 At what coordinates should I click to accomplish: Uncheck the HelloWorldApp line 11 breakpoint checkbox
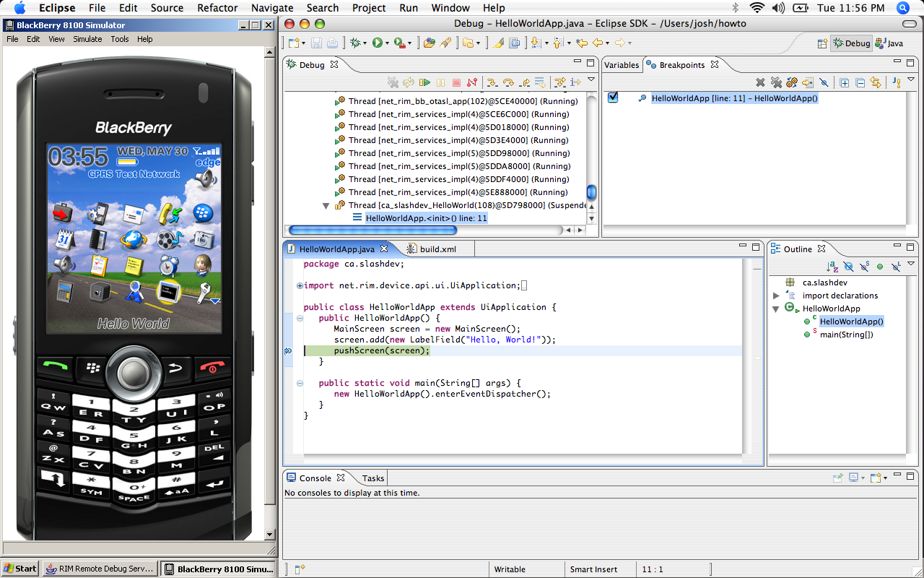click(x=613, y=98)
